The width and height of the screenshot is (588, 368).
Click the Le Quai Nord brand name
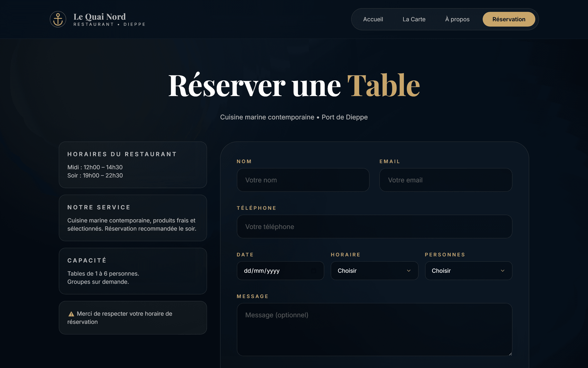(100, 17)
